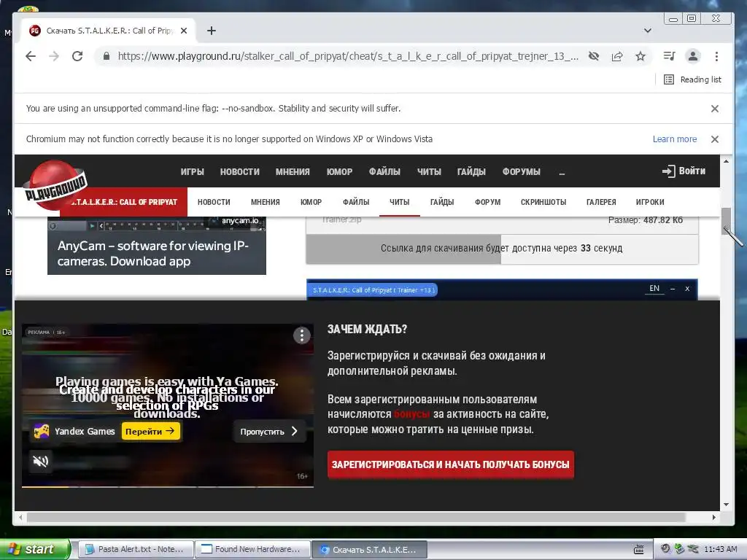Click the address bar URL field
747x560 pixels.
(348, 56)
